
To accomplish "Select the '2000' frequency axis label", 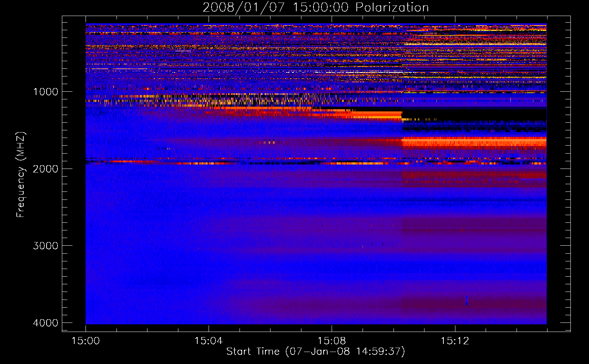I will coord(46,169).
